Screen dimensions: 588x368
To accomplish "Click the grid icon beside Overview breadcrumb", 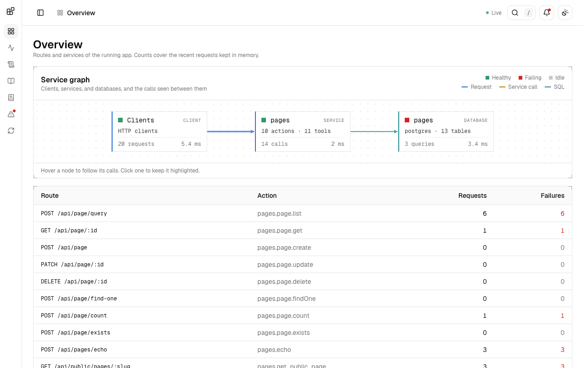I will pos(60,13).
